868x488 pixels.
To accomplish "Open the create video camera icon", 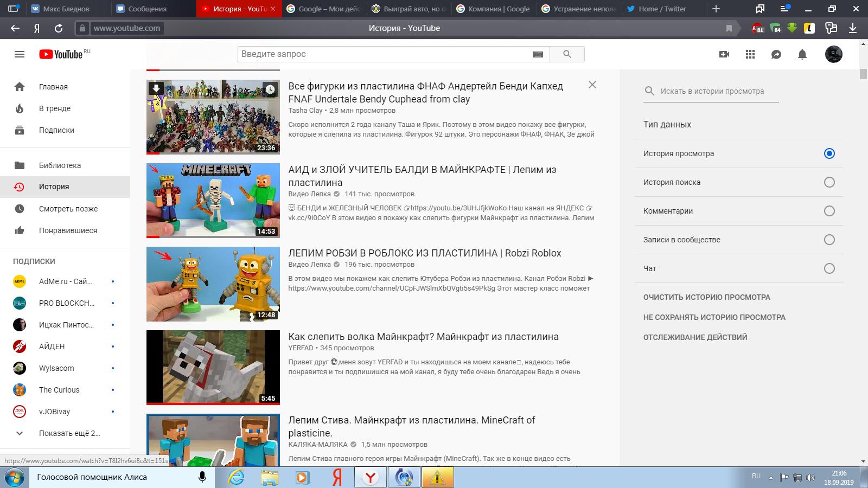I will pos(724,54).
